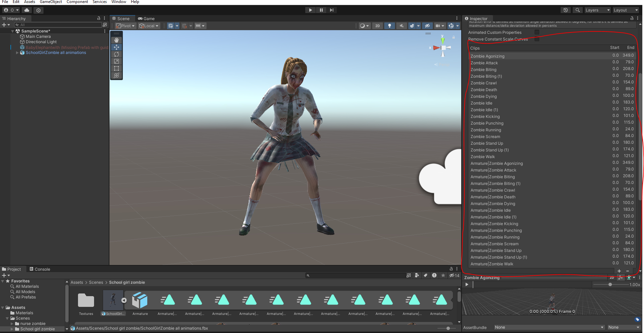Enable Animated Custom Properties checkbox

(537, 32)
